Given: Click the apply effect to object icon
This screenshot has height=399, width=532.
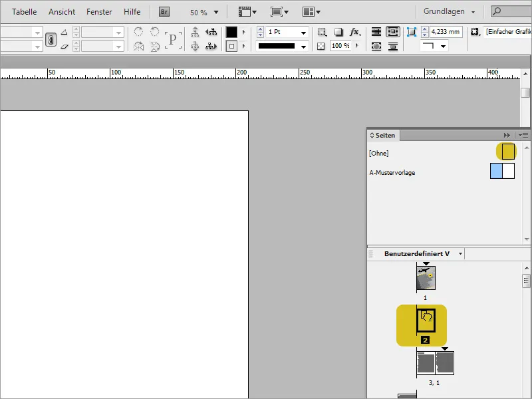Looking at the screenshot, I should (x=322, y=32).
